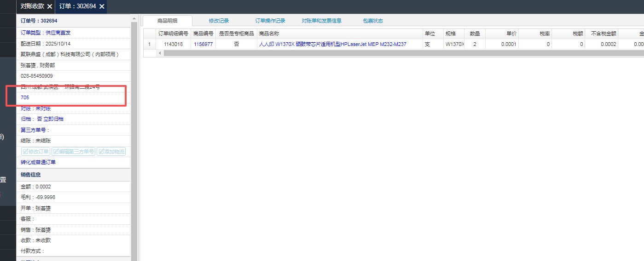This screenshot has width=644, height=261.
Task: Click the 编辑第三方单号 button
Action: click(x=74, y=152)
